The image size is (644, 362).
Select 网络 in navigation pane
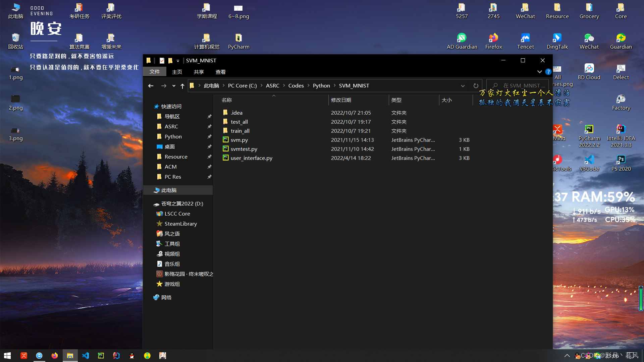point(166,297)
